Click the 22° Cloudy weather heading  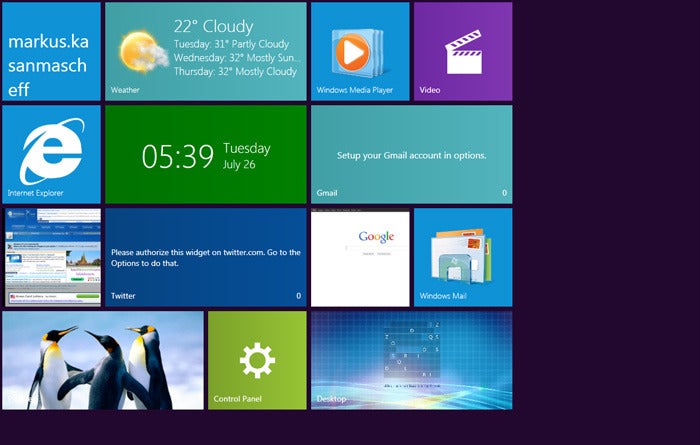click(213, 27)
